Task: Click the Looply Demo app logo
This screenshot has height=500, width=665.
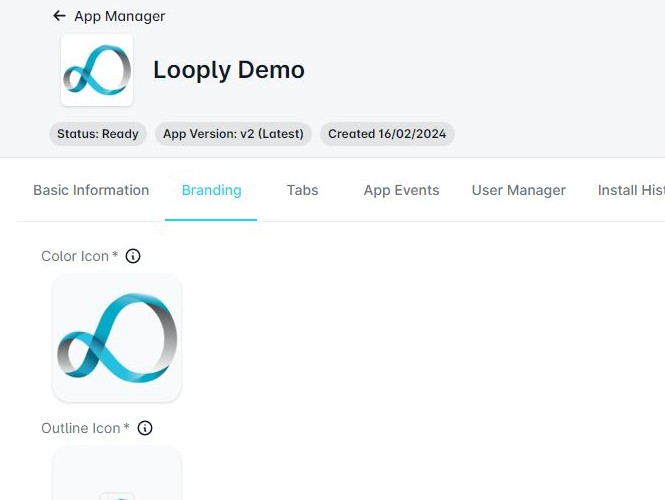Action: click(x=97, y=70)
